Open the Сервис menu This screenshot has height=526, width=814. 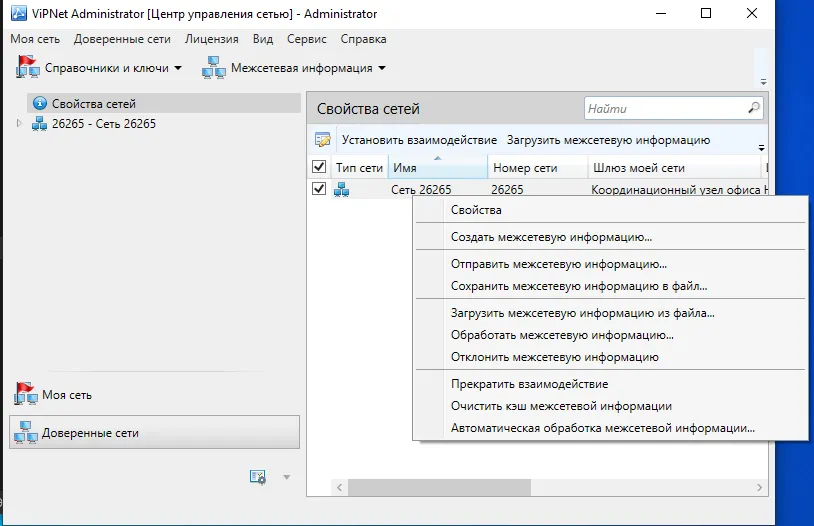click(307, 39)
